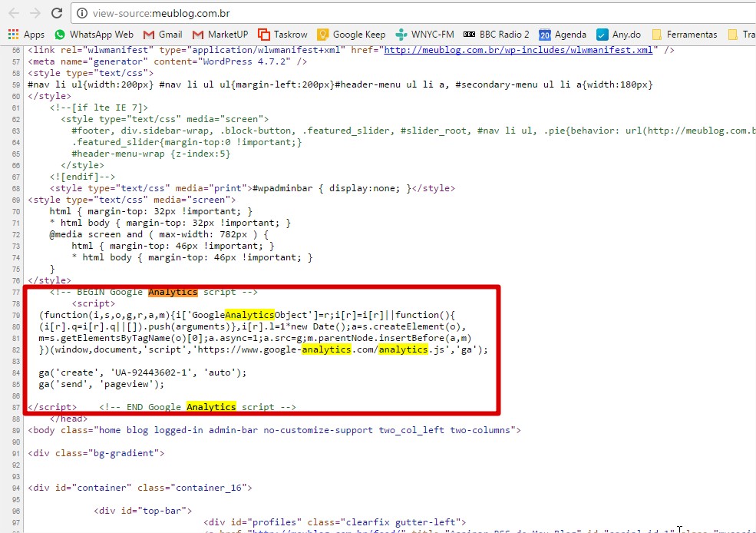The width and height of the screenshot is (756, 533).
Task: Click the div id="container" line
Action: (140, 488)
